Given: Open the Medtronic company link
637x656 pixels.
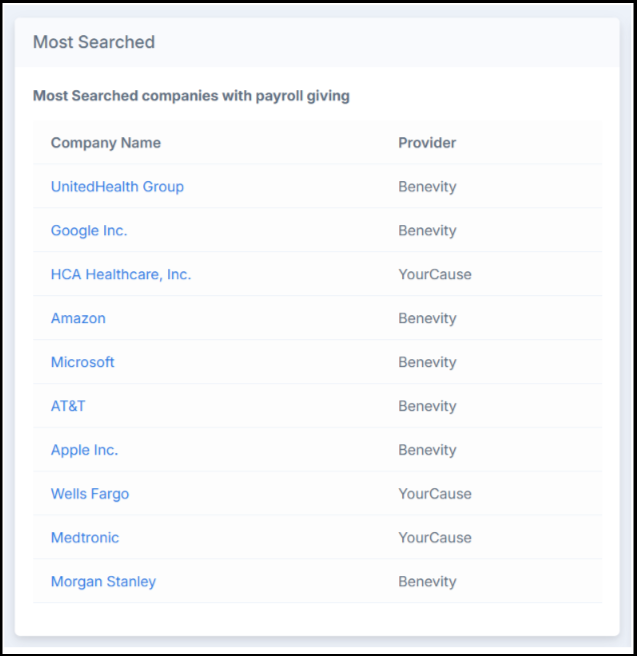Looking at the screenshot, I should (x=85, y=538).
